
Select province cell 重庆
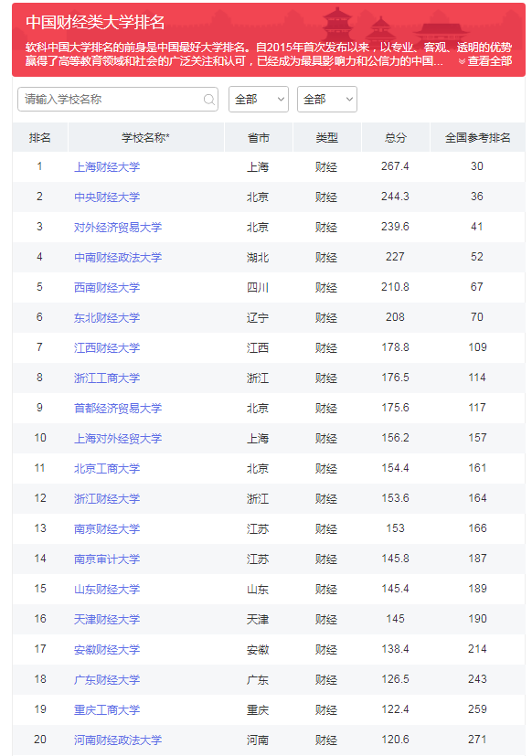click(258, 709)
